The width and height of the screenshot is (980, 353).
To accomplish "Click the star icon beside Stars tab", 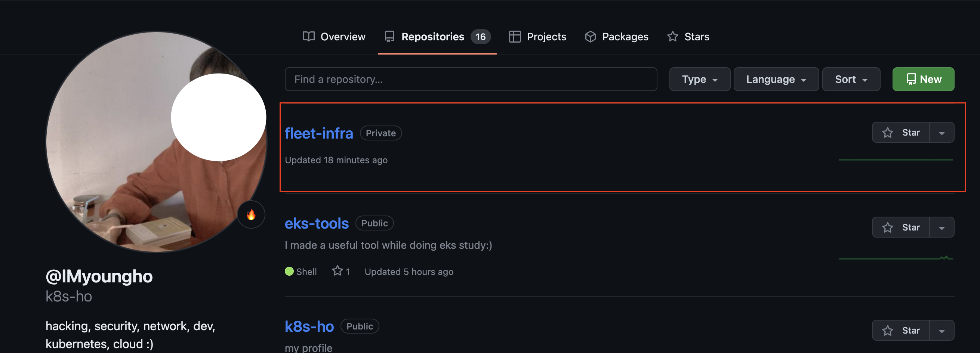I will 673,37.
